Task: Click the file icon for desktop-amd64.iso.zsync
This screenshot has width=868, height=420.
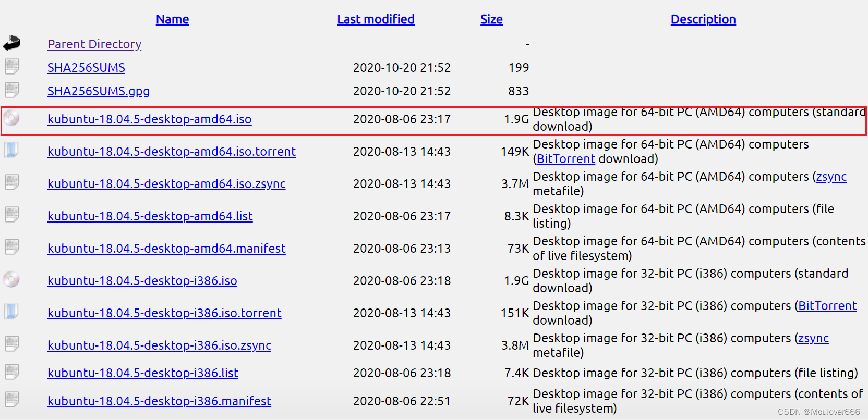Action: pyautogui.click(x=12, y=183)
